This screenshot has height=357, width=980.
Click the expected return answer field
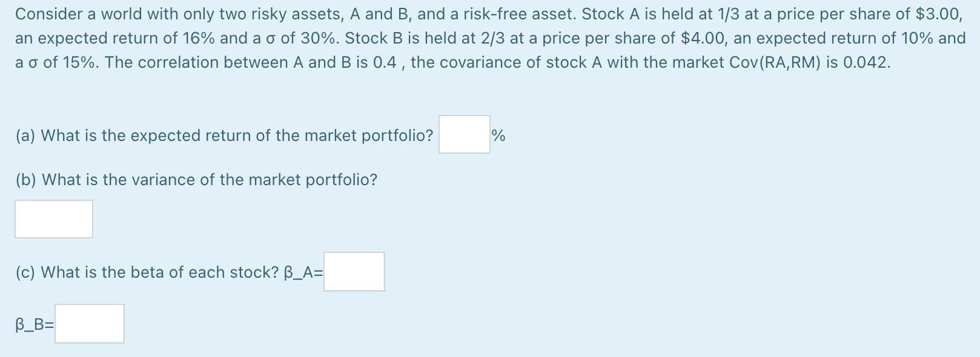coord(463,134)
